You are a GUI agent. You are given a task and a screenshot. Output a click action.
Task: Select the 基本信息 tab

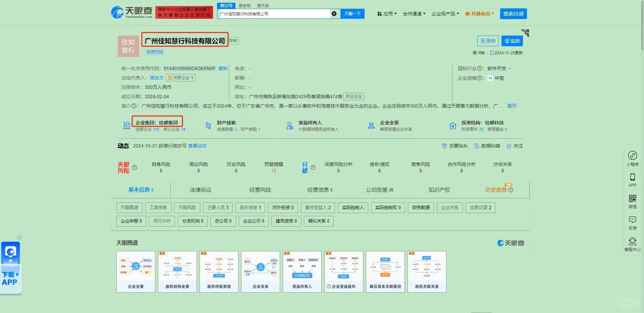click(x=141, y=190)
